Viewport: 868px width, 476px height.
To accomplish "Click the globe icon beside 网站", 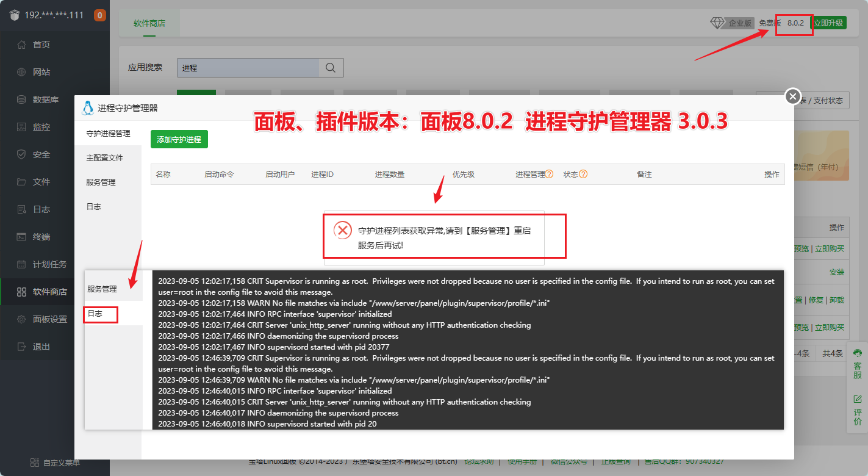I will [21, 72].
